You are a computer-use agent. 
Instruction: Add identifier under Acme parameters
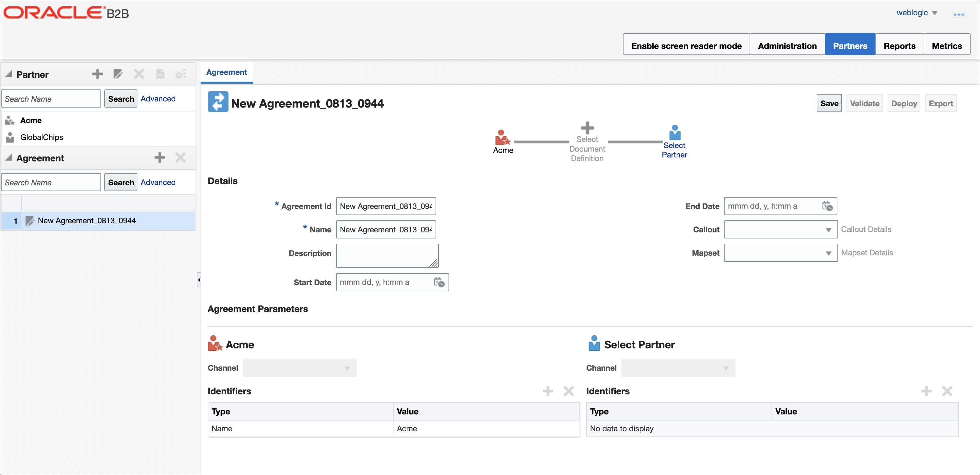coord(547,391)
